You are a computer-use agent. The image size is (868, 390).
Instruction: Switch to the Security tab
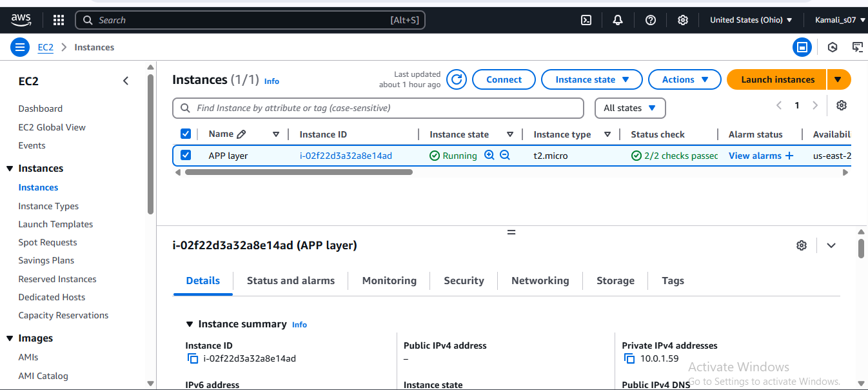[464, 281]
